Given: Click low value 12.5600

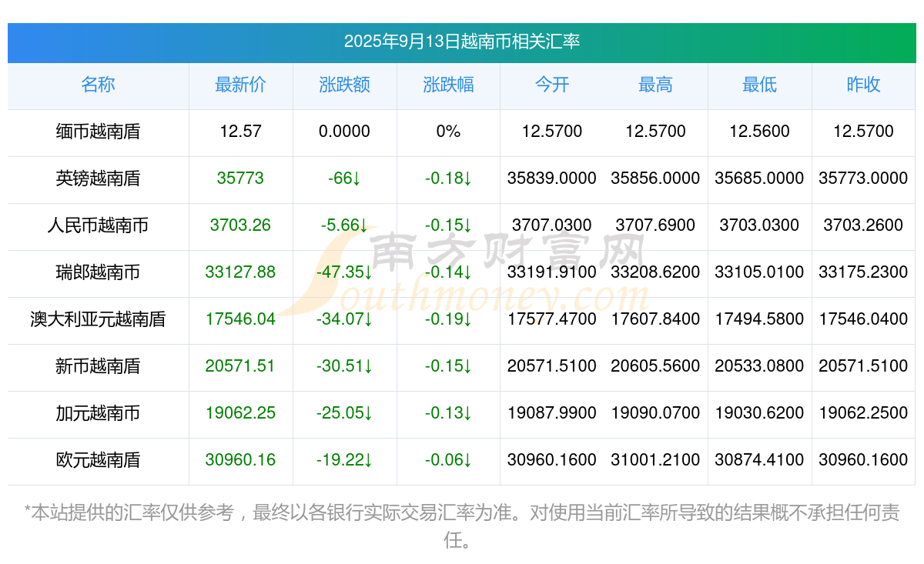Looking at the screenshot, I should 759,132.
